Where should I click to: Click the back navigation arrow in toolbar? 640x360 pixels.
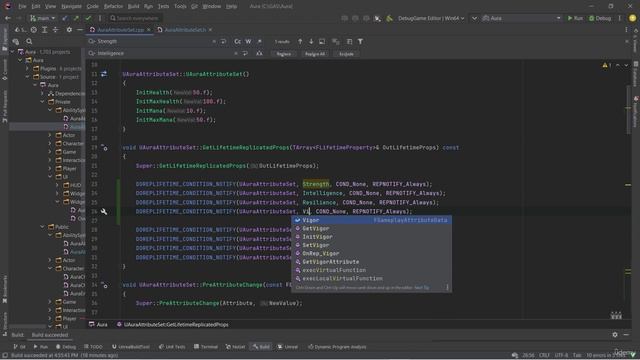tap(8, 18)
